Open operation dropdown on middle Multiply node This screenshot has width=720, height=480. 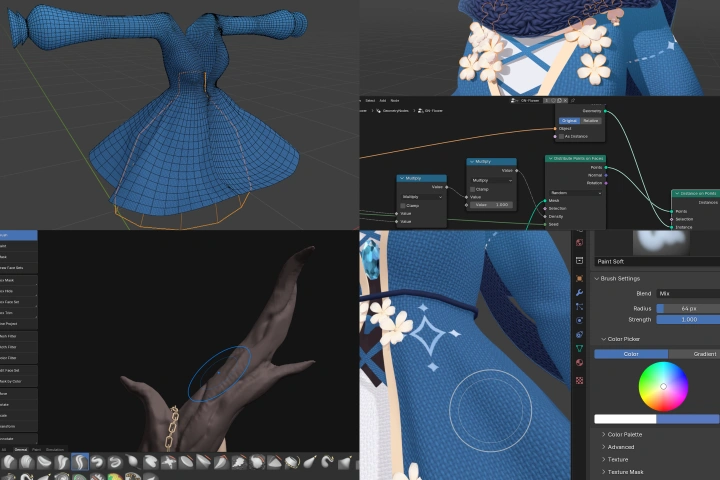pyautogui.click(x=491, y=181)
